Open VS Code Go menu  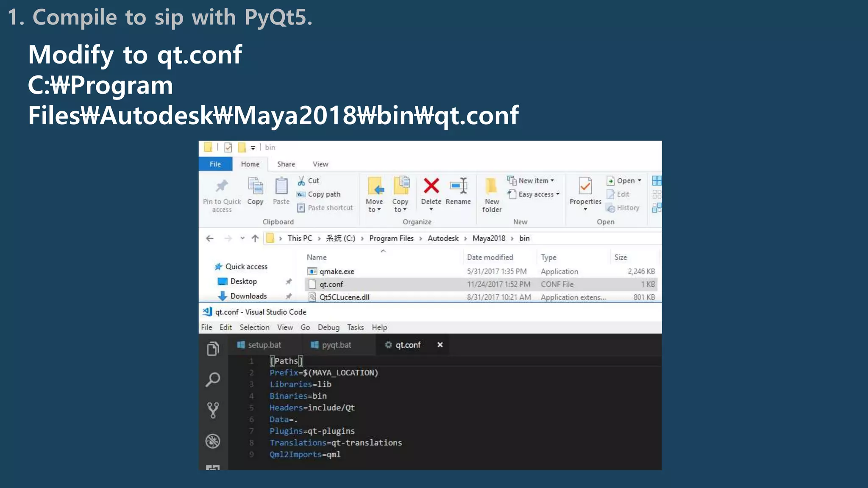[305, 327]
